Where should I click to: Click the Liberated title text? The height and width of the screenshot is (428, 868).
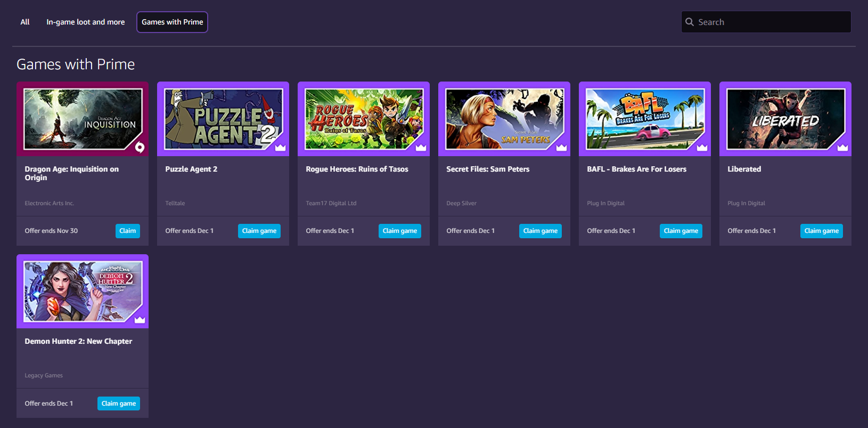pyautogui.click(x=744, y=169)
